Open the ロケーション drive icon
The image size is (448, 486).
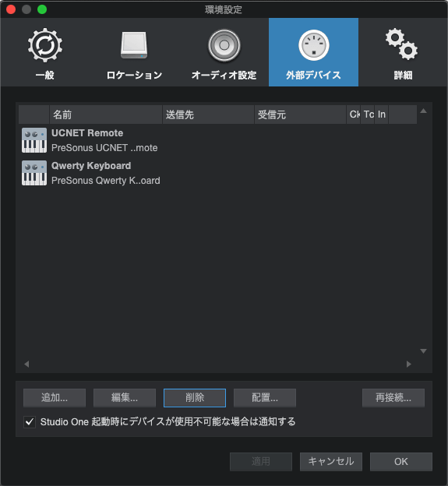[134, 45]
